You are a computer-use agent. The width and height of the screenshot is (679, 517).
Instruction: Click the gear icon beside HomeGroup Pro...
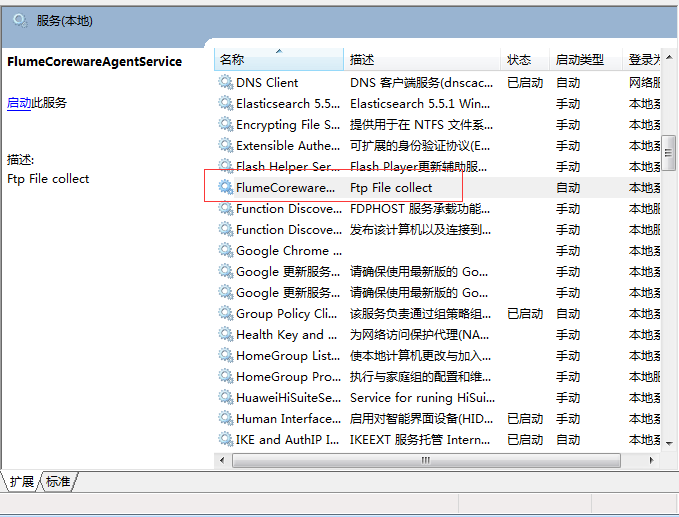pos(226,376)
